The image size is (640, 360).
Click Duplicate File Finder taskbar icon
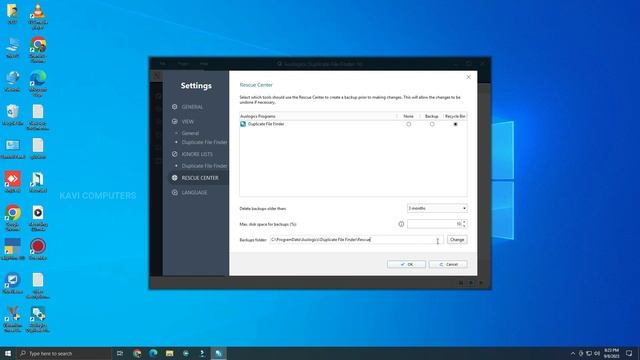pos(219,353)
